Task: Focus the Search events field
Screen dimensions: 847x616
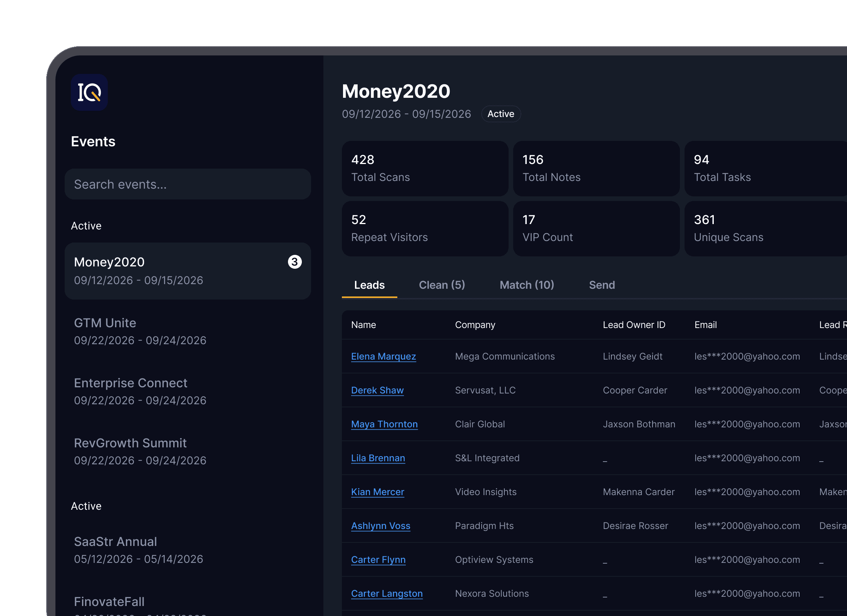Action: point(188,184)
